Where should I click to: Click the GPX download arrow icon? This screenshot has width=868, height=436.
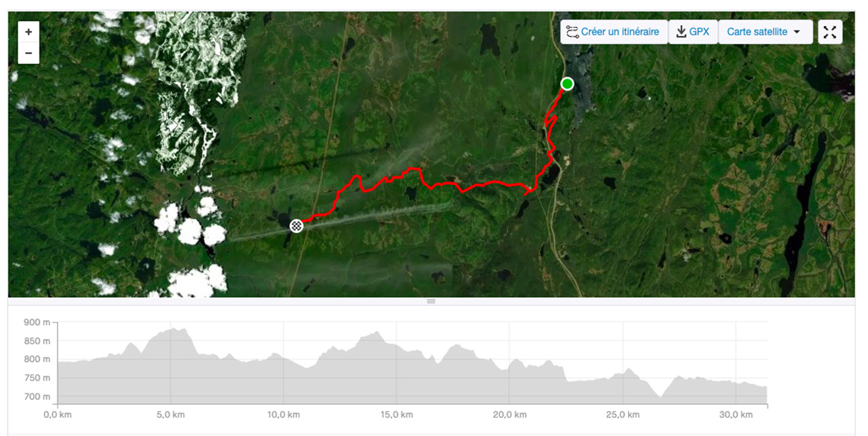point(682,32)
